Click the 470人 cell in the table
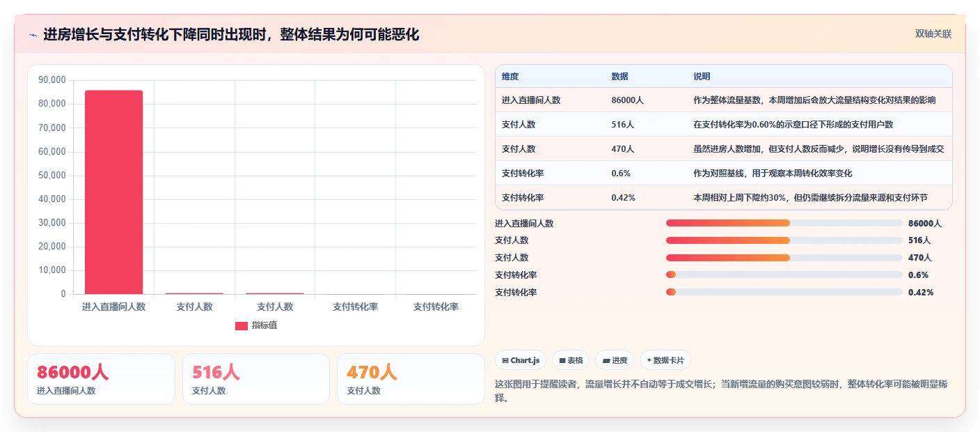Viewport: 980px width, 432px height. [x=622, y=149]
